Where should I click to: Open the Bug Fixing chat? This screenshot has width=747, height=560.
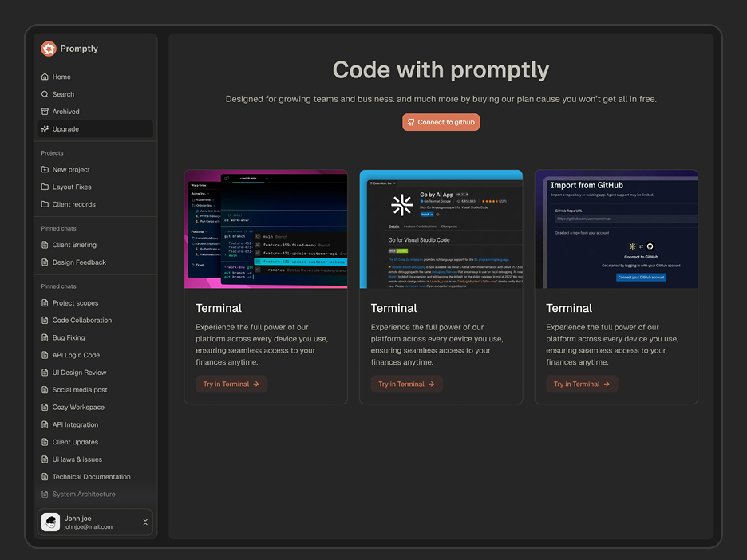(95, 337)
